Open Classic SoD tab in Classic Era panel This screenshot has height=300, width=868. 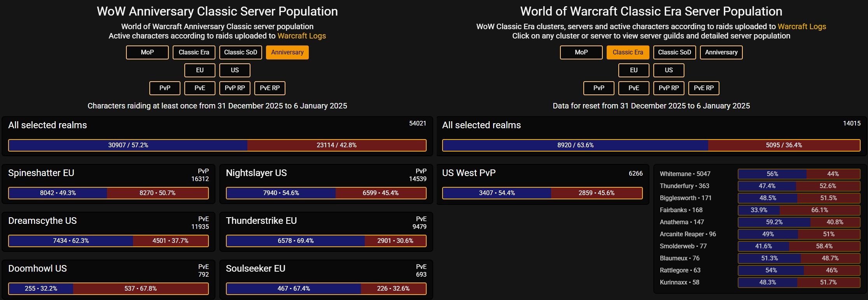click(675, 52)
